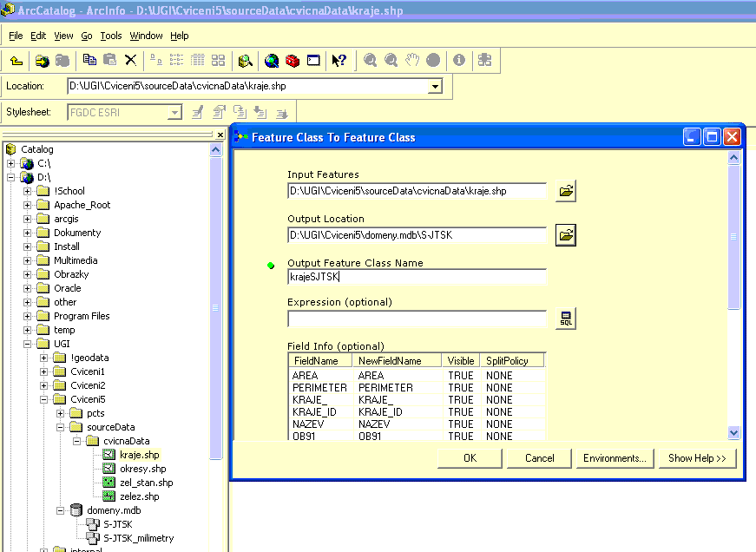Select the S-JTSK_milimetry feature dataset
Screen dimensions: 756x552
(x=138, y=538)
